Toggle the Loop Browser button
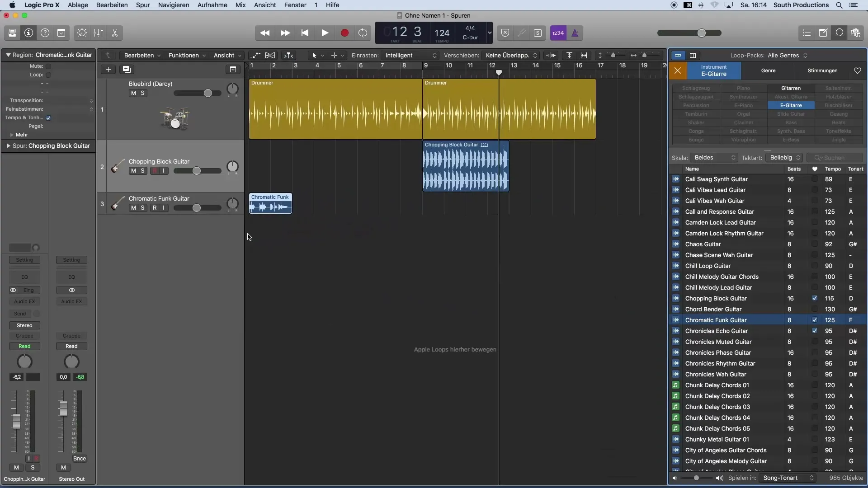868x488 pixels. click(840, 33)
